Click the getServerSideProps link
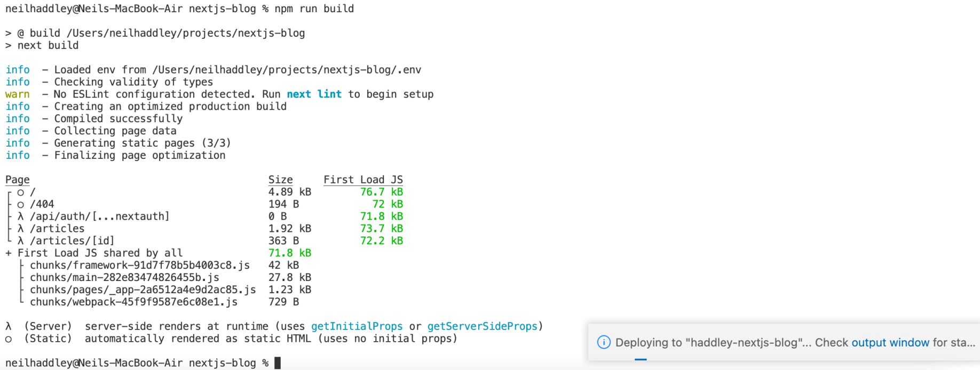This screenshot has width=980, height=370. pyautogui.click(x=482, y=326)
